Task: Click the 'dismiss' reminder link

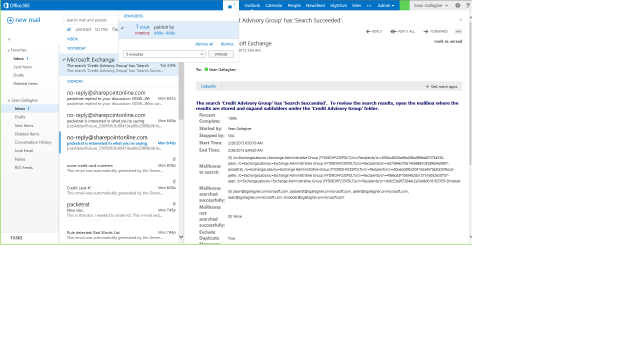Action: [x=227, y=44]
